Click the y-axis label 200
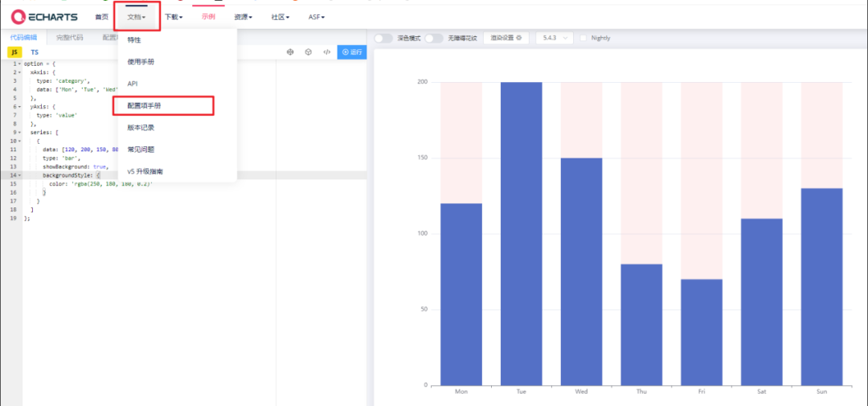868x406 pixels. [x=423, y=82]
